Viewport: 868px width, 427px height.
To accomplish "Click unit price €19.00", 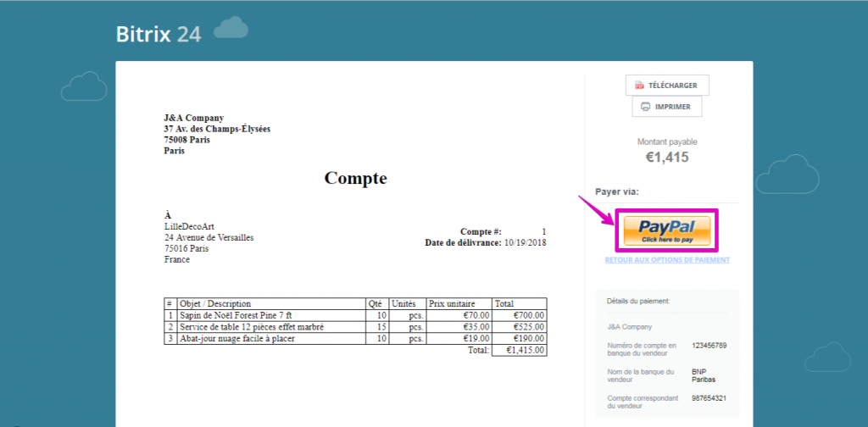I will coord(476,339).
